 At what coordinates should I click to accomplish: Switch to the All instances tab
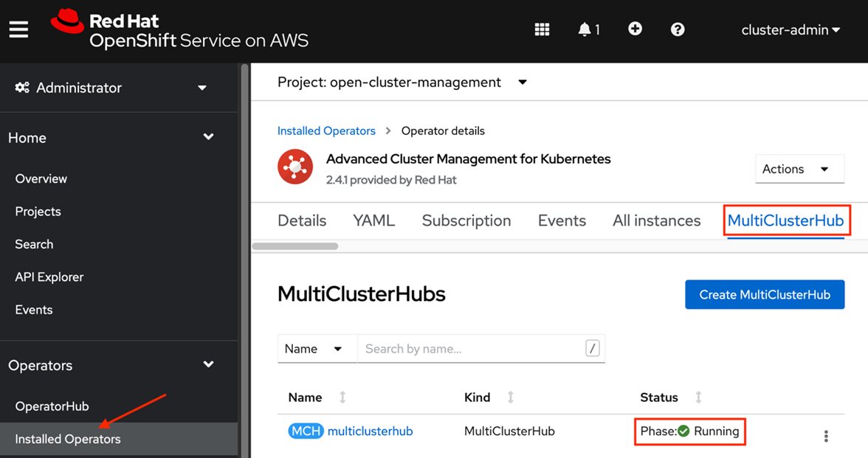pyautogui.click(x=657, y=221)
